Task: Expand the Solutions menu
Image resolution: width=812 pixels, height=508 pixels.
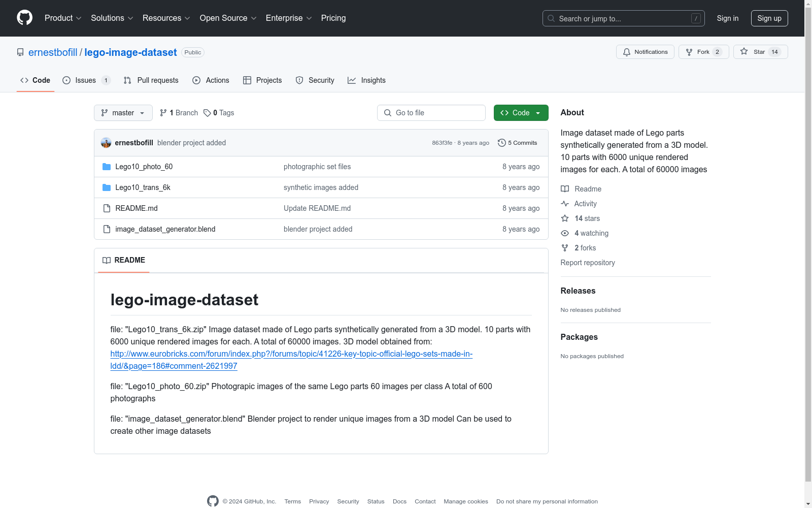Action: point(112,18)
